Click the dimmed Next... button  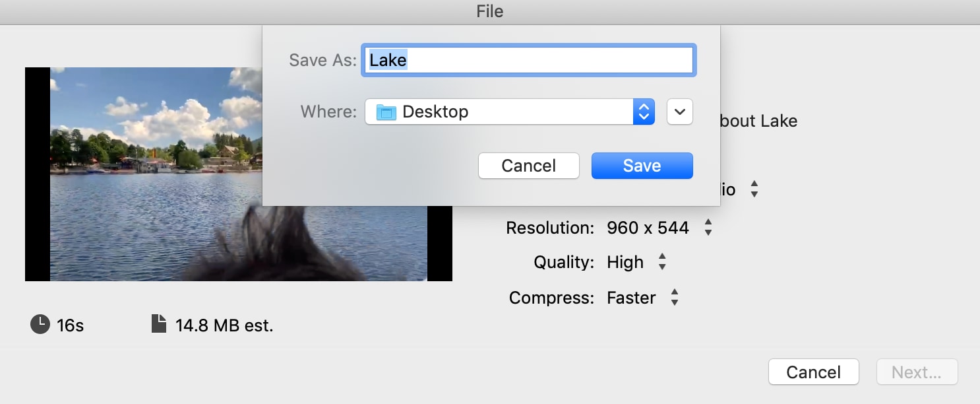(x=917, y=372)
